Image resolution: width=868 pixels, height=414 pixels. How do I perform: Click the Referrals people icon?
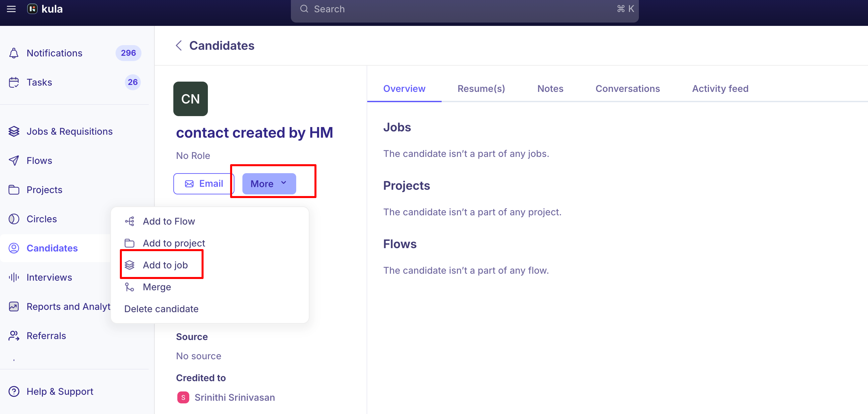(x=14, y=336)
